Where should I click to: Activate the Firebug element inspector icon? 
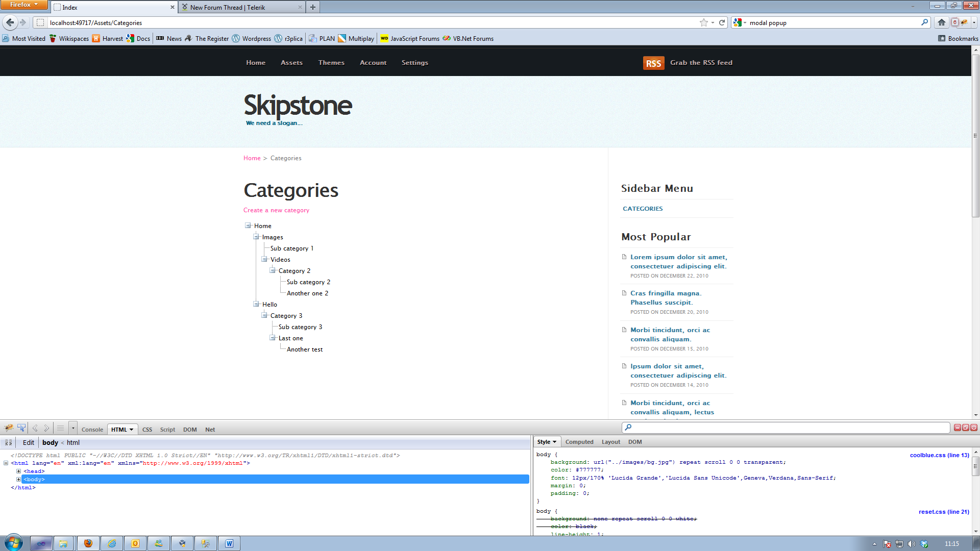(x=21, y=428)
